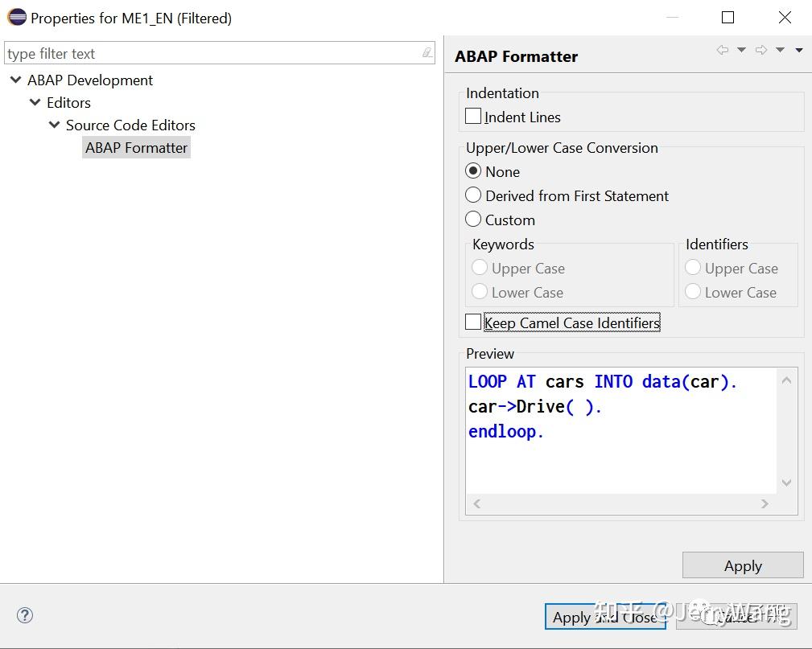The width and height of the screenshot is (812, 649).
Task: Click the Apply button
Action: (742, 565)
